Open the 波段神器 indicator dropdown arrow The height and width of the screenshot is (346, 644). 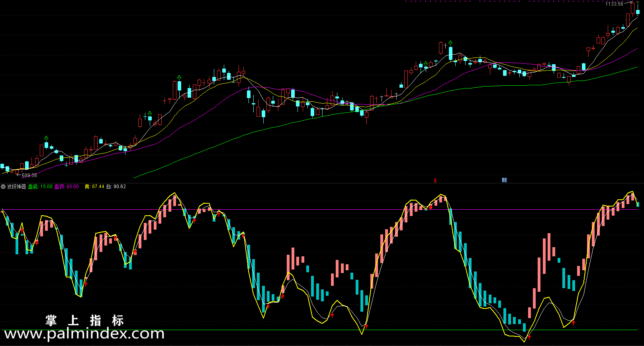3,187
